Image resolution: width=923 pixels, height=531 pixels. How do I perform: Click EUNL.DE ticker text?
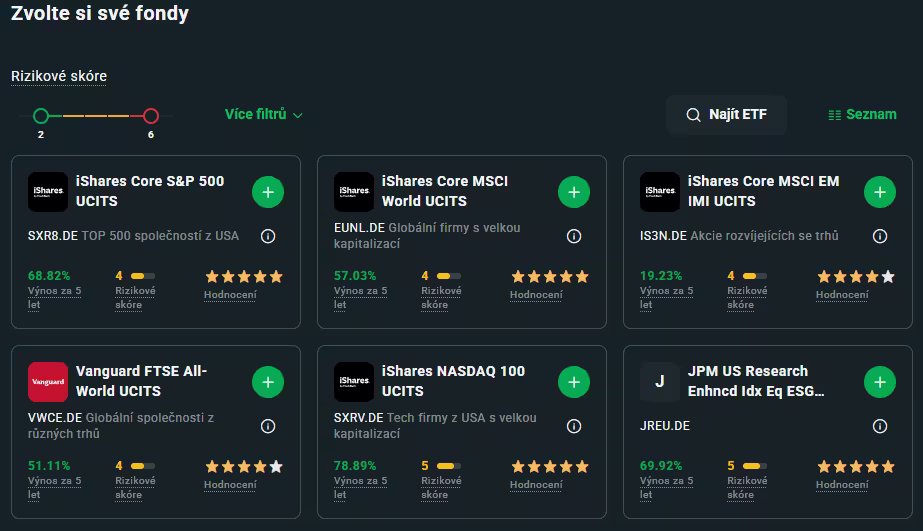point(359,227)
